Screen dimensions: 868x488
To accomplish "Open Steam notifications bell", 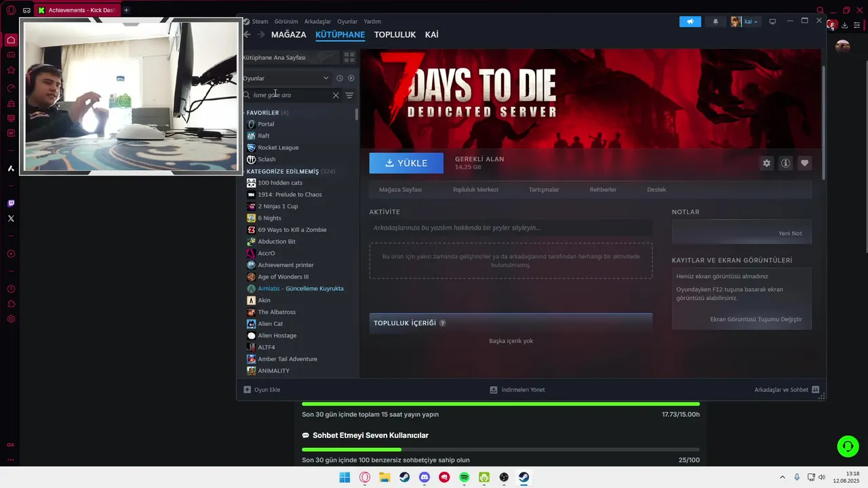I will (x=715, y=22).
